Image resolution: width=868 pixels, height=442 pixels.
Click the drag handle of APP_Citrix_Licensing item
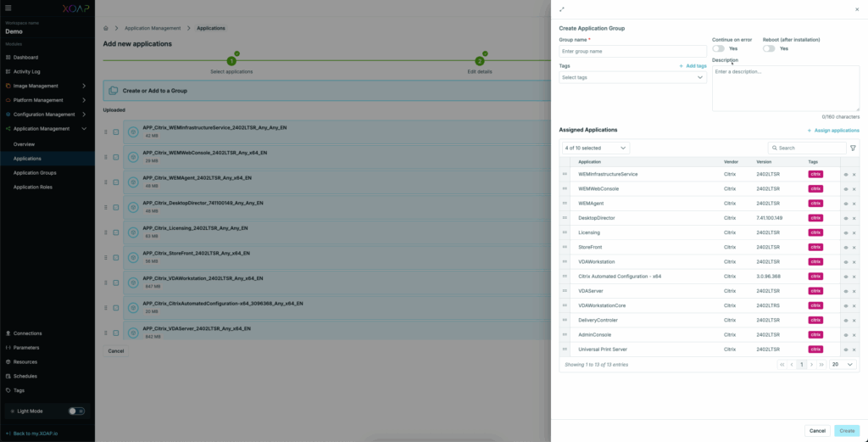click(x=106, y=232)
